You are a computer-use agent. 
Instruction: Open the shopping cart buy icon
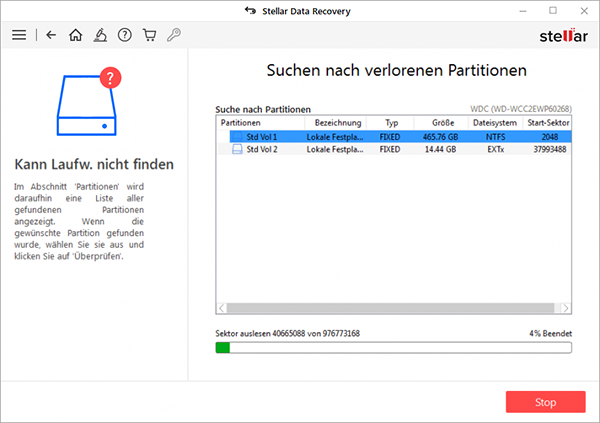click(x=149, y=35)
